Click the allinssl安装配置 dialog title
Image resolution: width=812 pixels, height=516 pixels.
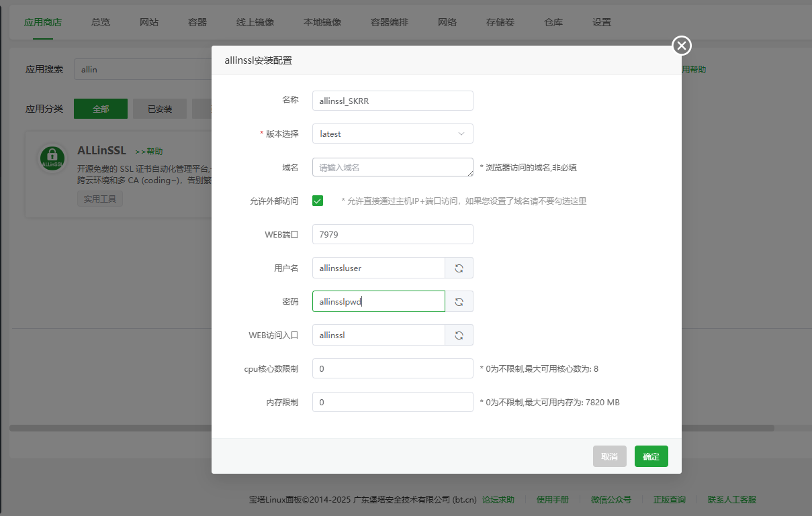tap(258, 60)
